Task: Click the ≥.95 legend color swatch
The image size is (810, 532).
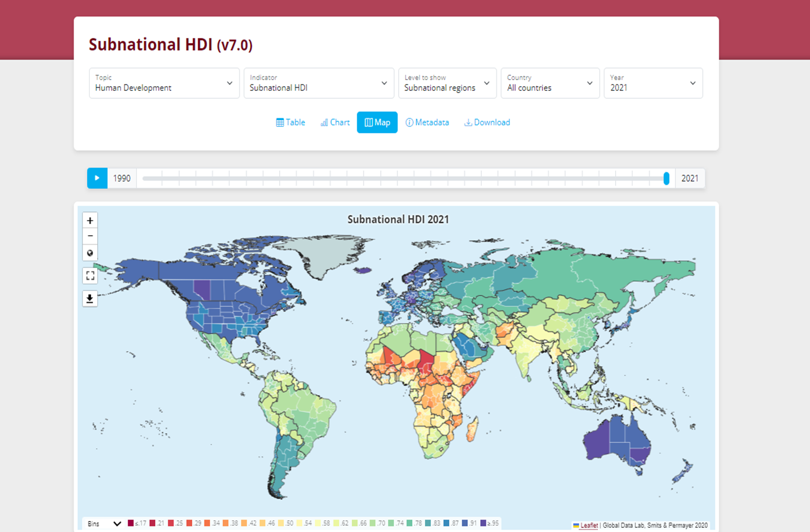Action: click(x=483, y=523)
